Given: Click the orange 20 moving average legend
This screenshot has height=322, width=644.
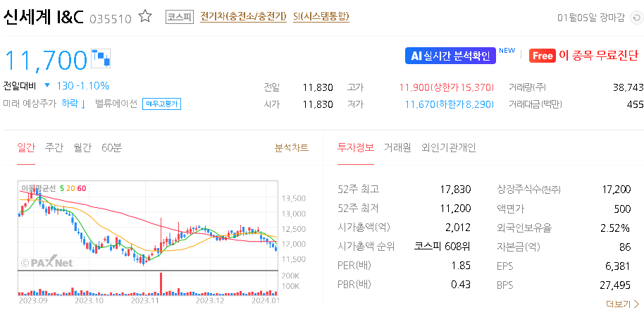Looking at the screenshot, I should (x=70, y=189).
